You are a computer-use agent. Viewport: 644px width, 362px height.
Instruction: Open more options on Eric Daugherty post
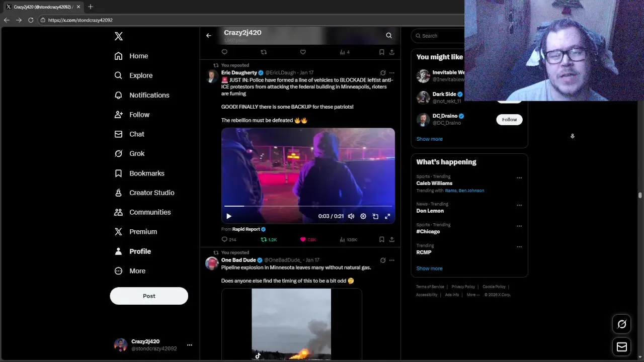click(x=392, y=73)
